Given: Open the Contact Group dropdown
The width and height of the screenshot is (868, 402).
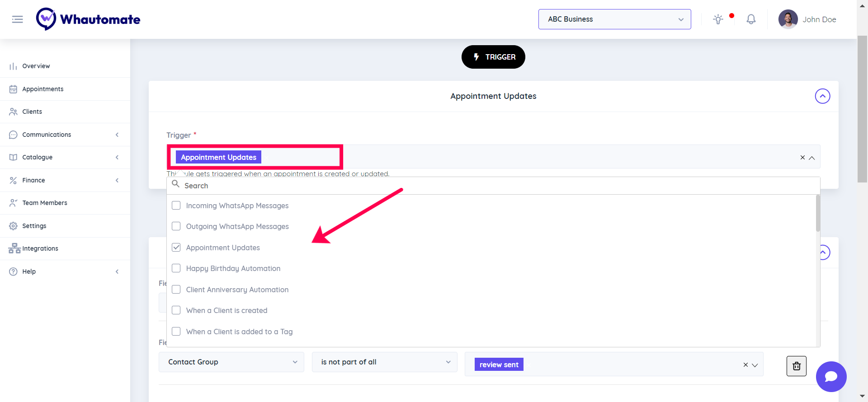Looking at the screenshot, I should pos(231,362).
